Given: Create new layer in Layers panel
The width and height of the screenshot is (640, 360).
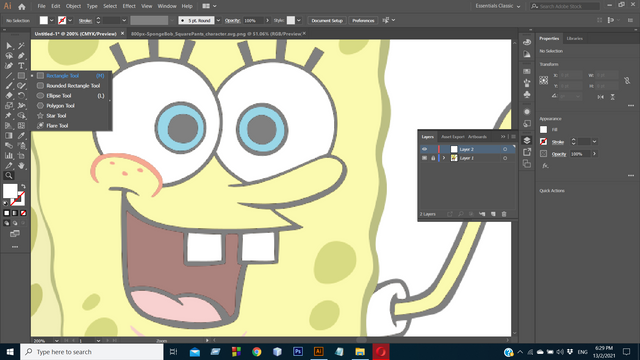Looking at the screenshot, I should 493,214.
